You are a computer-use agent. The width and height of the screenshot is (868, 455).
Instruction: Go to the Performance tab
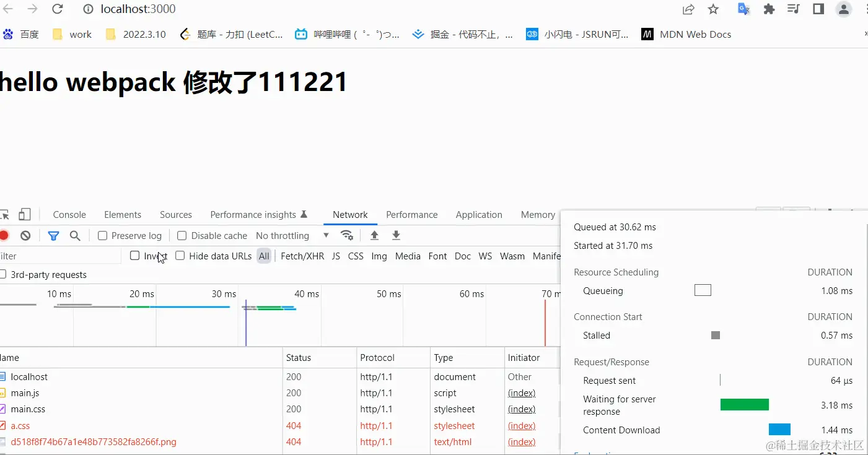412,215
